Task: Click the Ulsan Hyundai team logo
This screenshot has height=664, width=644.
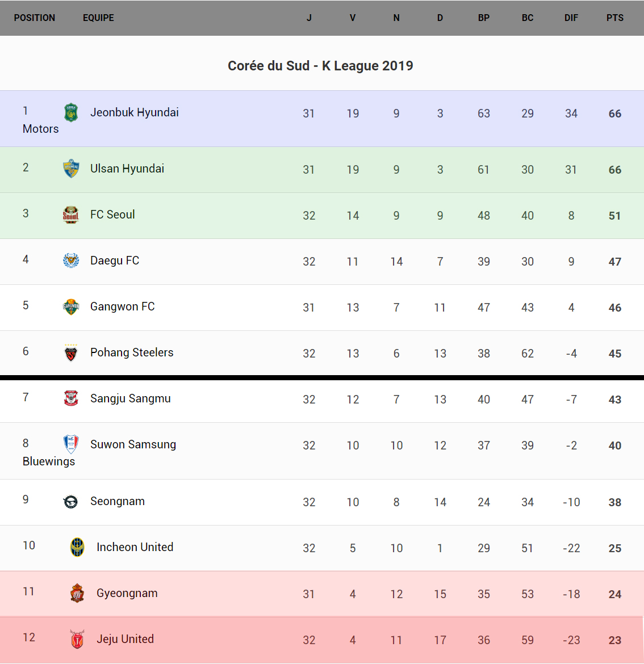Action: click(x=71, y=169)
